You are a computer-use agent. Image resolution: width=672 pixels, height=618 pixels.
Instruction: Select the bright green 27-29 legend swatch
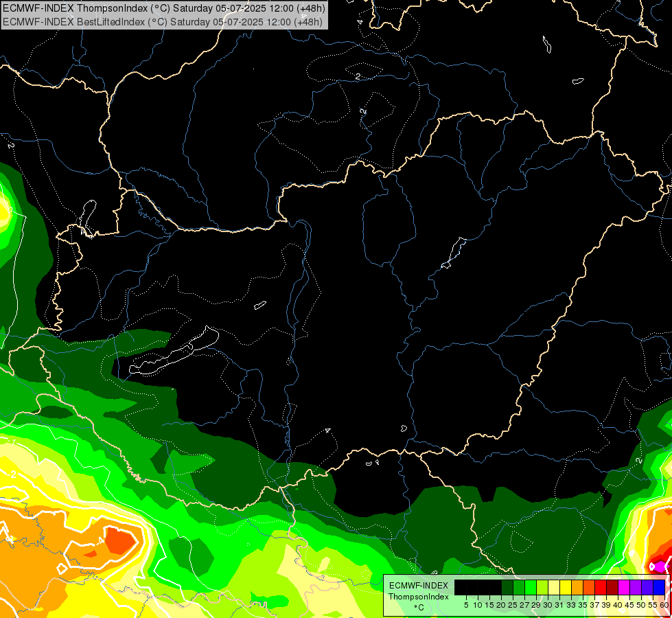(x=530, y=587)
